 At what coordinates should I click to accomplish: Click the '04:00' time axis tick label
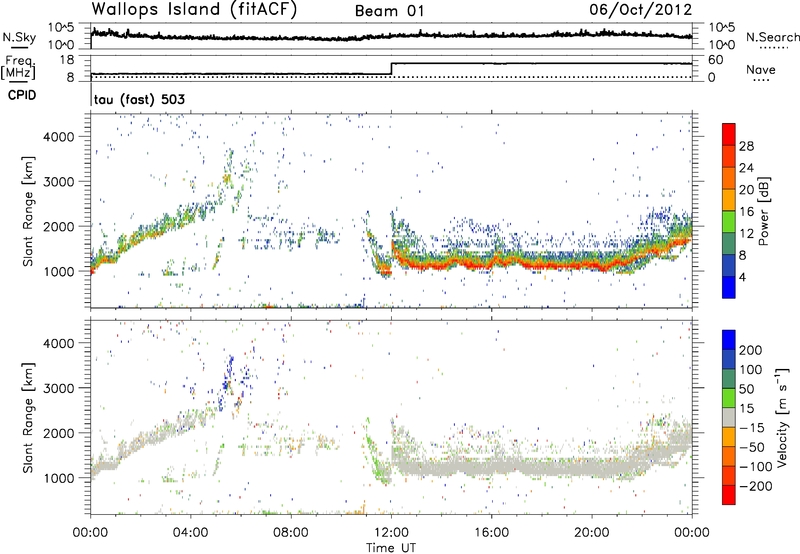[x=190, y=533]
